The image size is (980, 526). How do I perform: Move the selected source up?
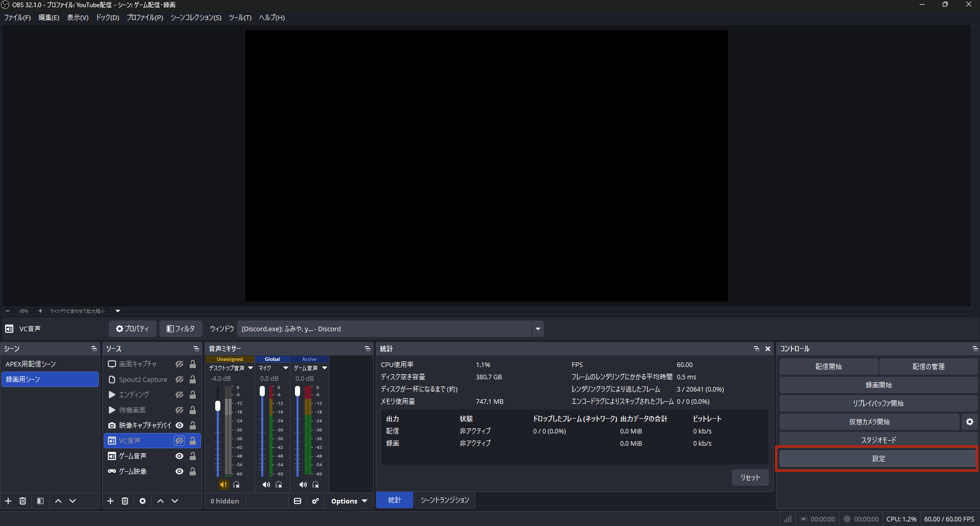[x=161, y=501]
